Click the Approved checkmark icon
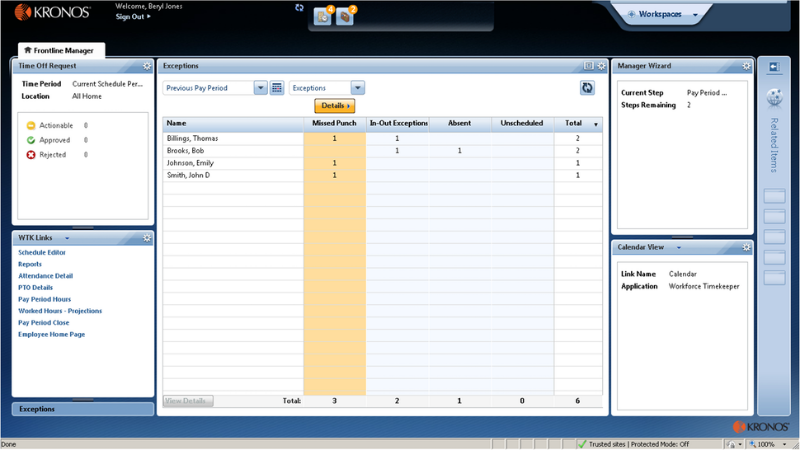 pos(31,140)
